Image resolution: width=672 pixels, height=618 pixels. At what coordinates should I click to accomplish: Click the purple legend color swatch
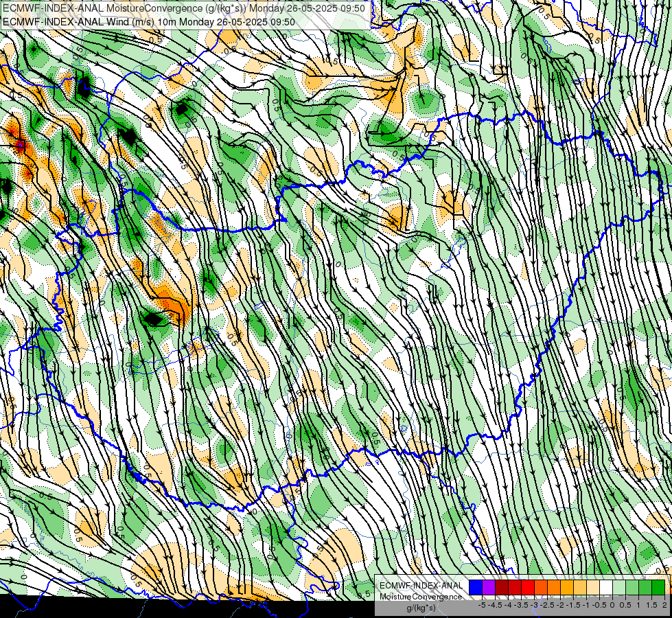(x=489, y=587)
